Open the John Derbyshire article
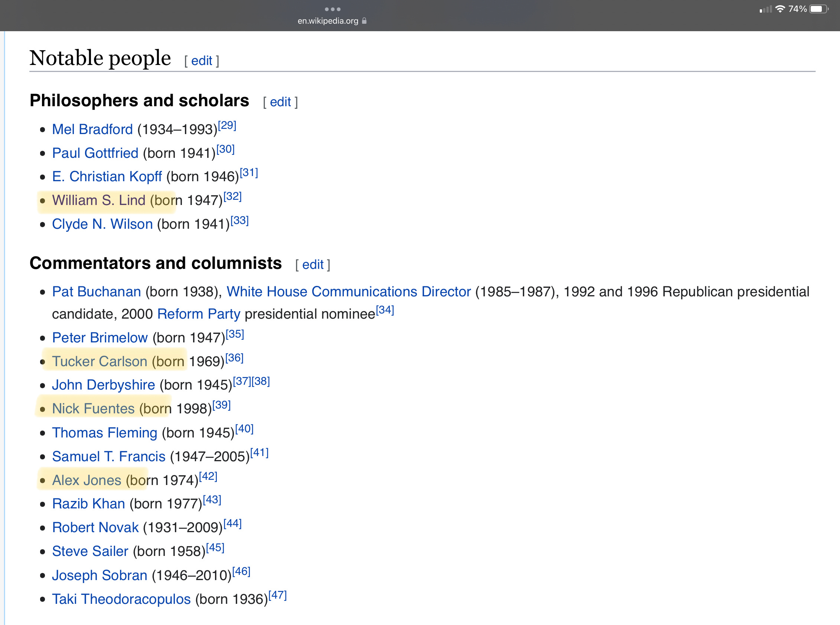Image resolution: width=840 pixels, height=625 pixels. [x=104, y=385]
